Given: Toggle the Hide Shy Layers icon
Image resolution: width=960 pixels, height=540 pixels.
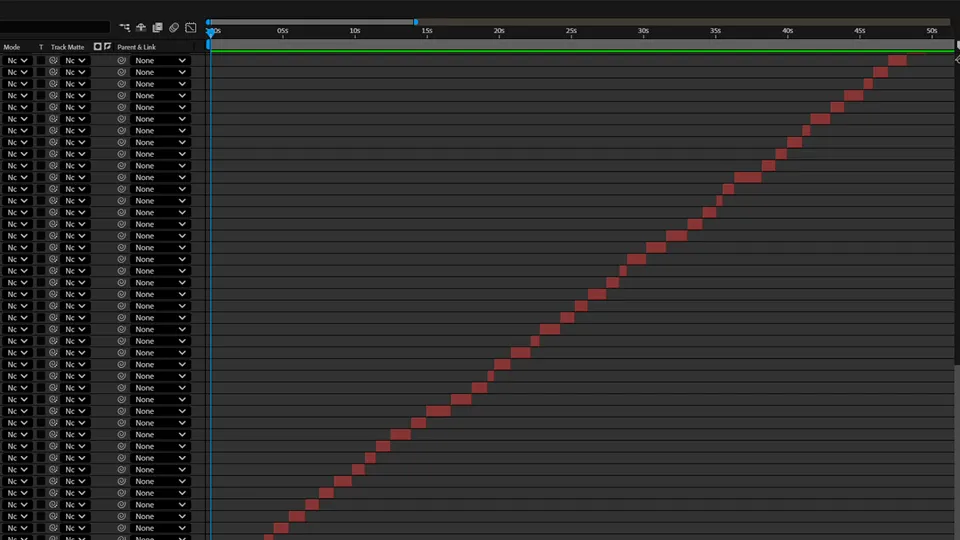Looking at the screenshot, I should pyautogui.click(x=141, y=28).
